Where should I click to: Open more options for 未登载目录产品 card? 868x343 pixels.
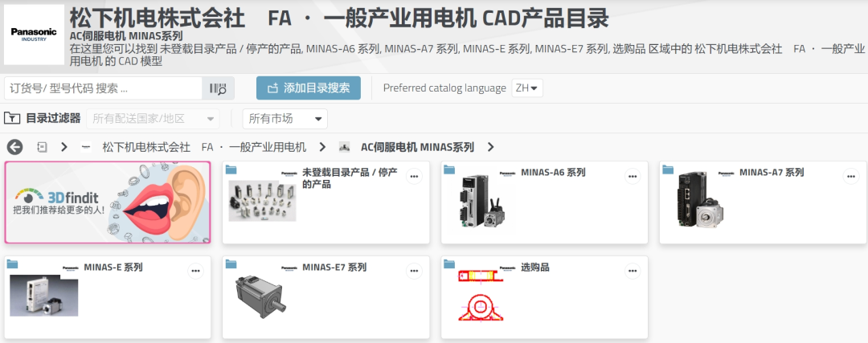(x=414, y=177)
